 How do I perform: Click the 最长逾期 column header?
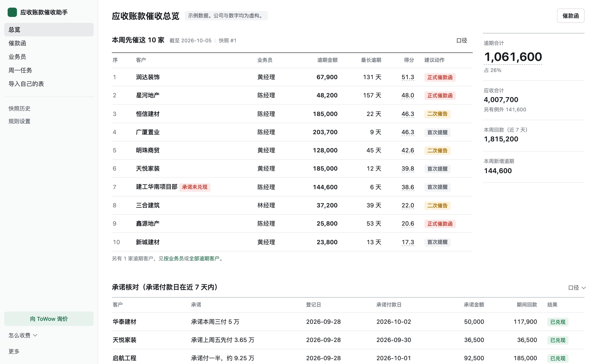pos(371,60)
